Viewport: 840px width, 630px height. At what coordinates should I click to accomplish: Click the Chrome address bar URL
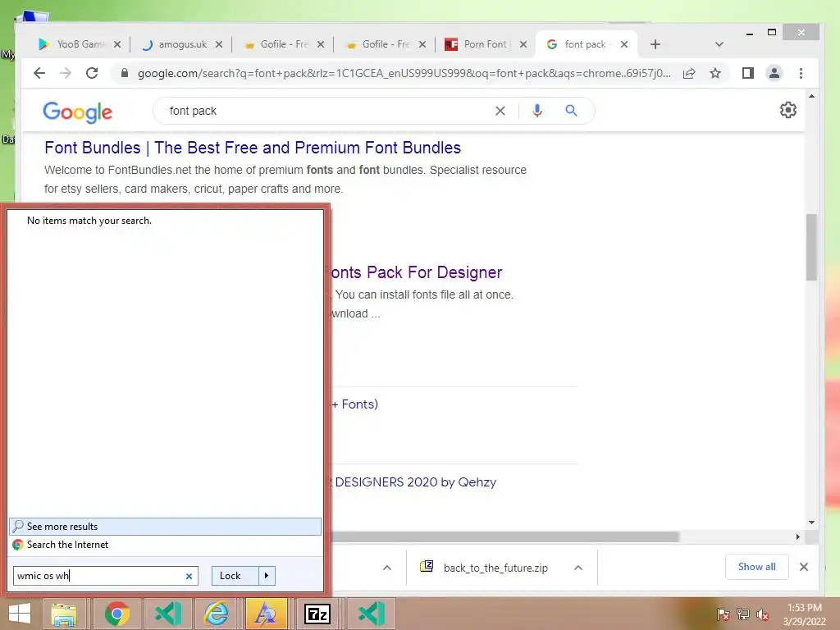point(404,73)
